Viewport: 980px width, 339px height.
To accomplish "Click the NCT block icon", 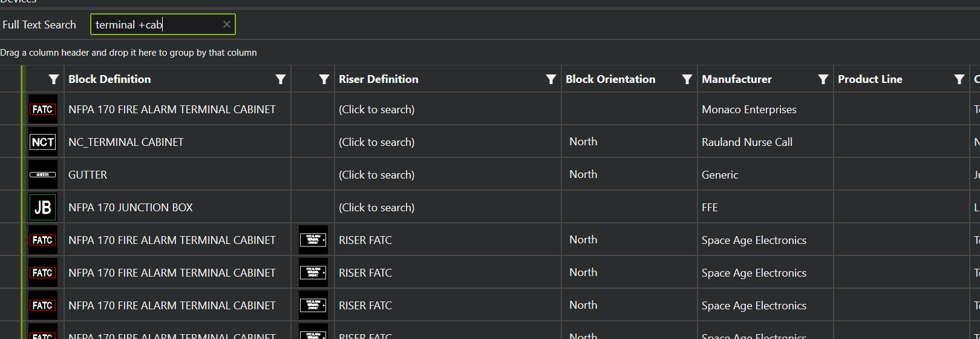I will (43, 142).
